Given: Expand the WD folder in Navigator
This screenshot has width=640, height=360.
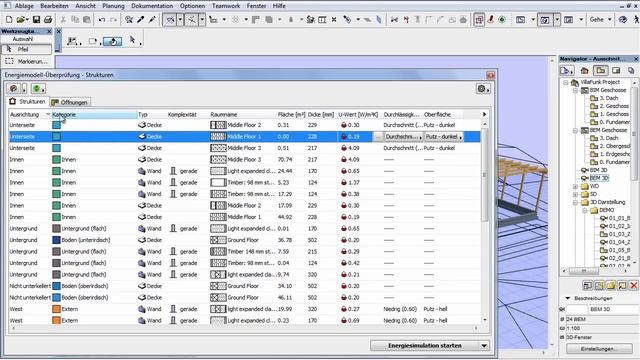Looking at the screenshot, I should point(576,187).
